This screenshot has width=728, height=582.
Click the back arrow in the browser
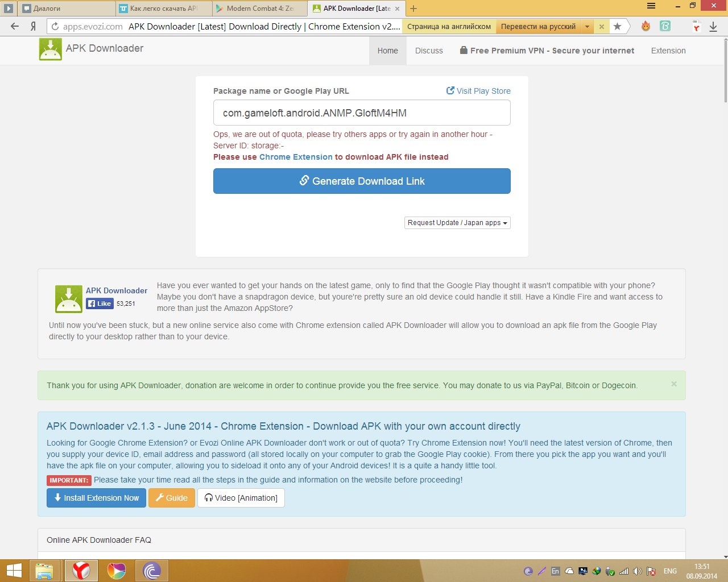15,26
